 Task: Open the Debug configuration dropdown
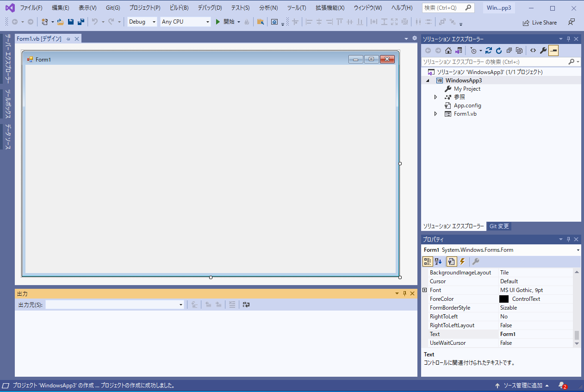[142, 22]
